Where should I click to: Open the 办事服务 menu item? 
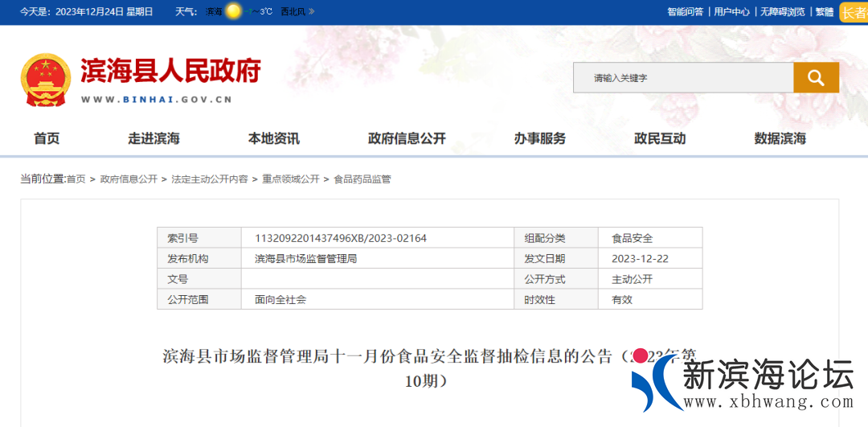pyautogui.click(x=540, y=138)
